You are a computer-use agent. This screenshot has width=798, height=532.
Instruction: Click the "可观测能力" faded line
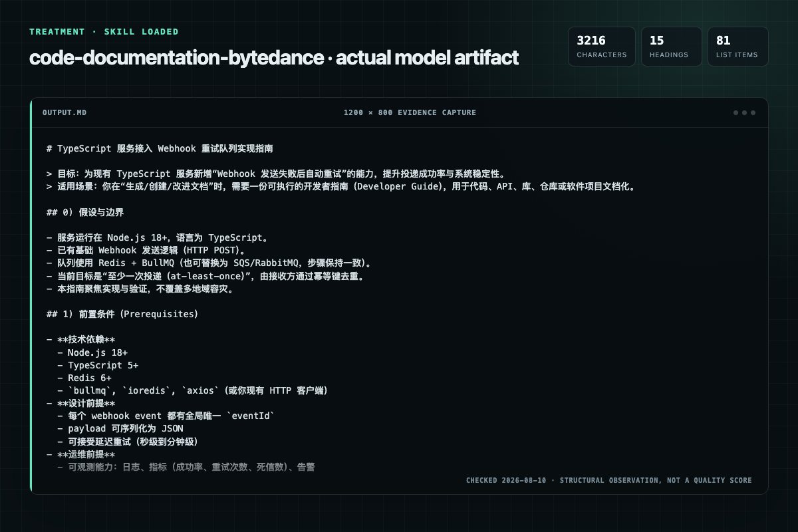186,467
